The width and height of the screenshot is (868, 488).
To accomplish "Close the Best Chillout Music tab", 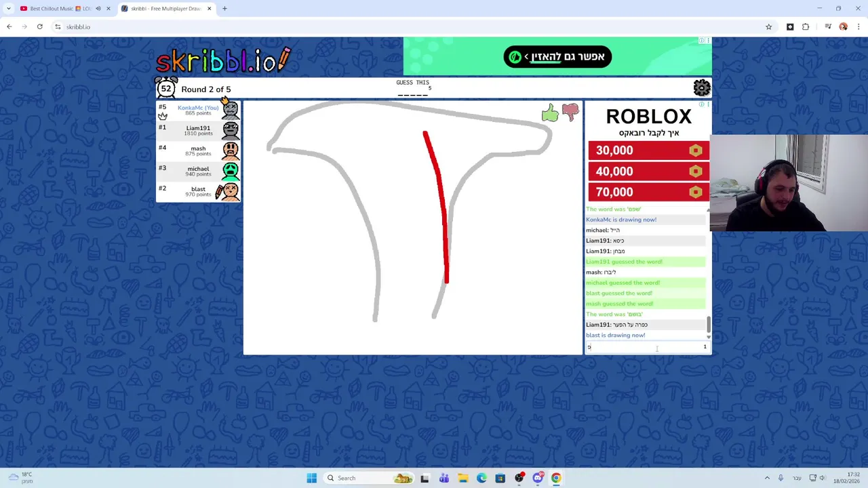I will click(x=108, y=9).
